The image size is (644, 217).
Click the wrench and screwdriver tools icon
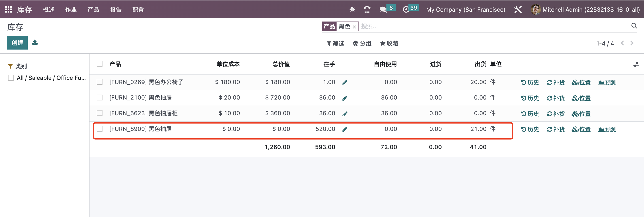click(x=518, y=9)
